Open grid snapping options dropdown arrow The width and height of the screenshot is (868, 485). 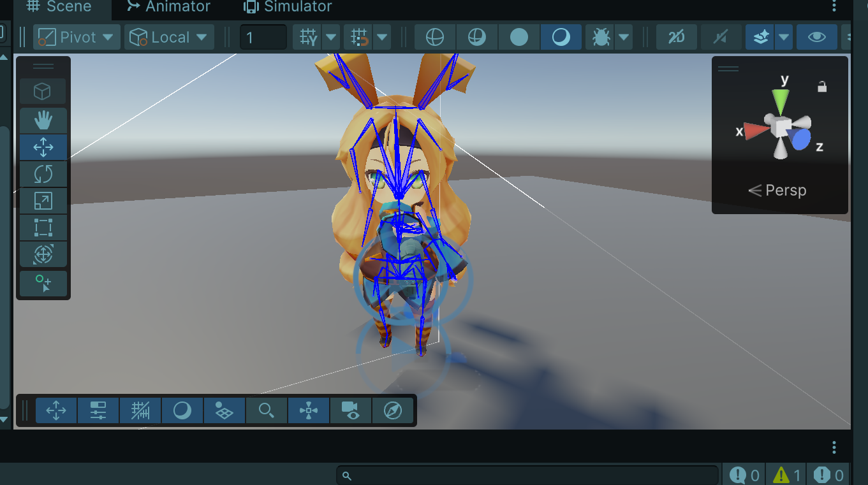coord(382,38)
